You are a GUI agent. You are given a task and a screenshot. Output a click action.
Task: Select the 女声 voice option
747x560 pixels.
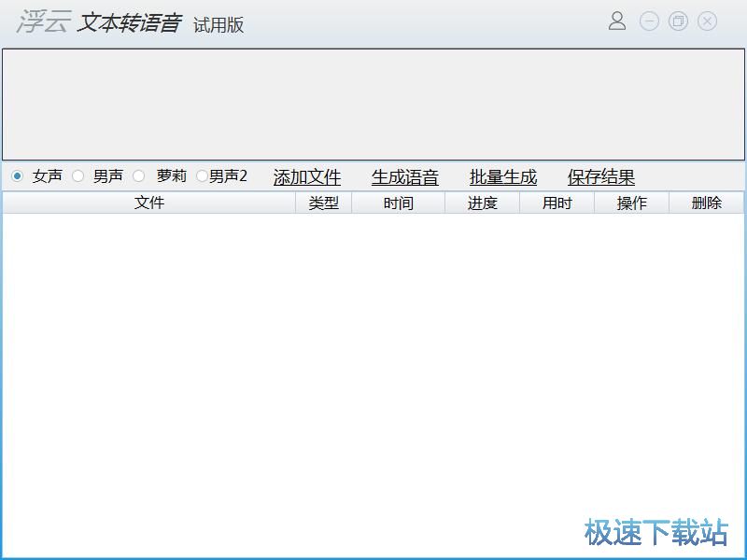coord(17,176)
